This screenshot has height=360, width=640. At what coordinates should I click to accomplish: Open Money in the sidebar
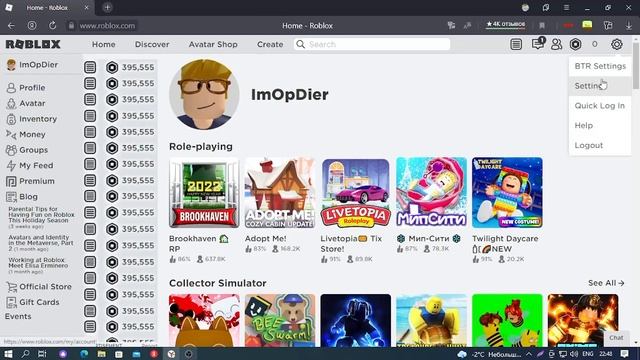pyautogui.click(x=26, y=134)
